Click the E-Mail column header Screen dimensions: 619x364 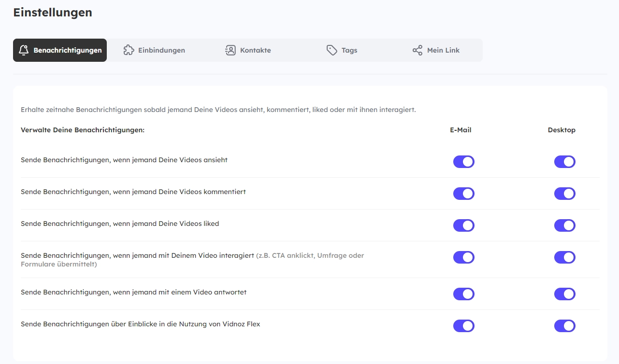(x=461, y=130)
